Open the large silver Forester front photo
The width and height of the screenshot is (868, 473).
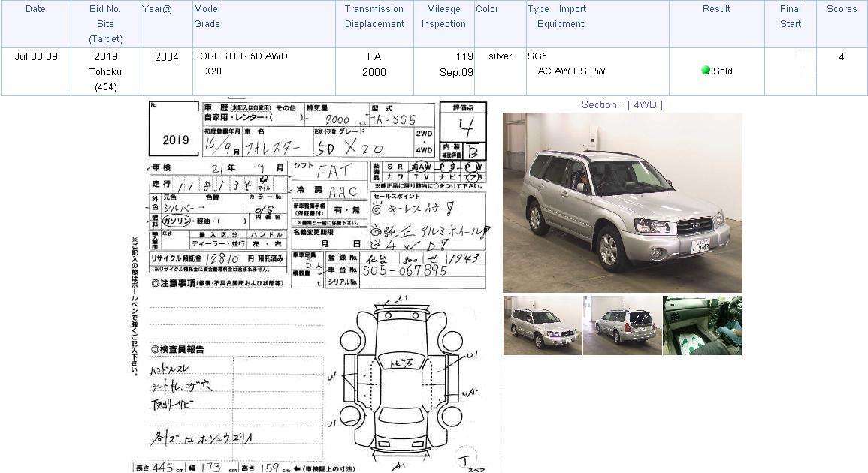point(622,203)
